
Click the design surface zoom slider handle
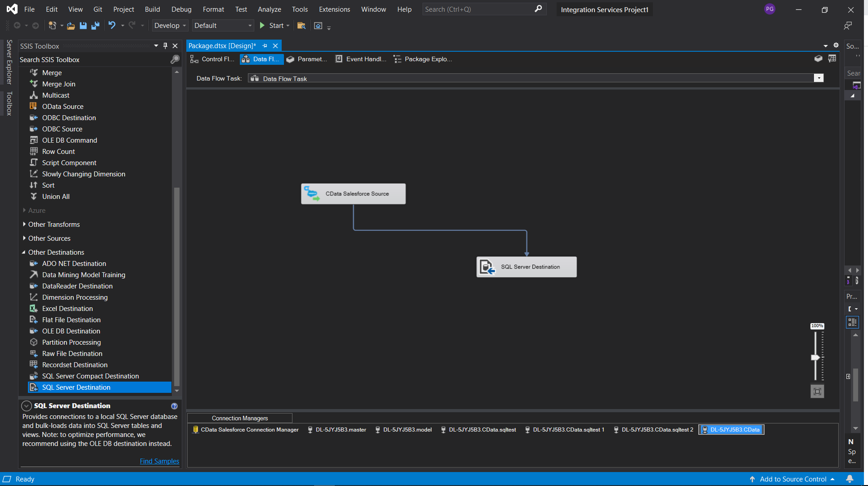815,357
